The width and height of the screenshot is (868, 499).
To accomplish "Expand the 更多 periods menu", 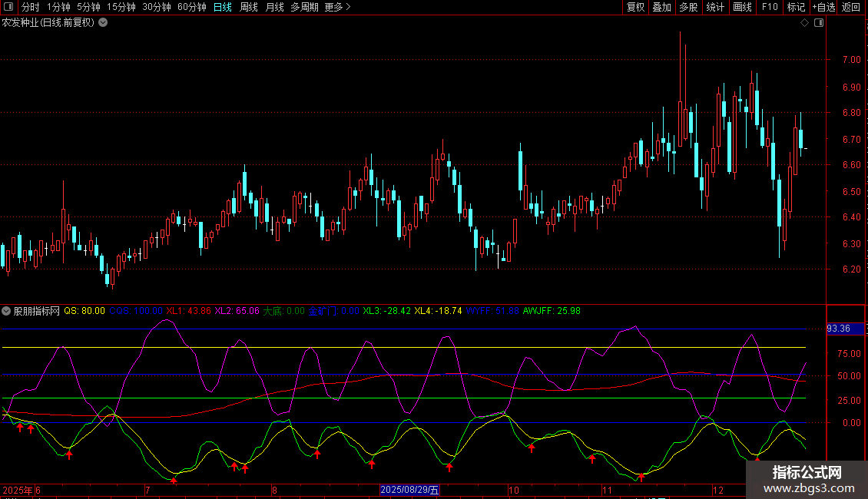I will pyautogui.click(x=337, y=8).
